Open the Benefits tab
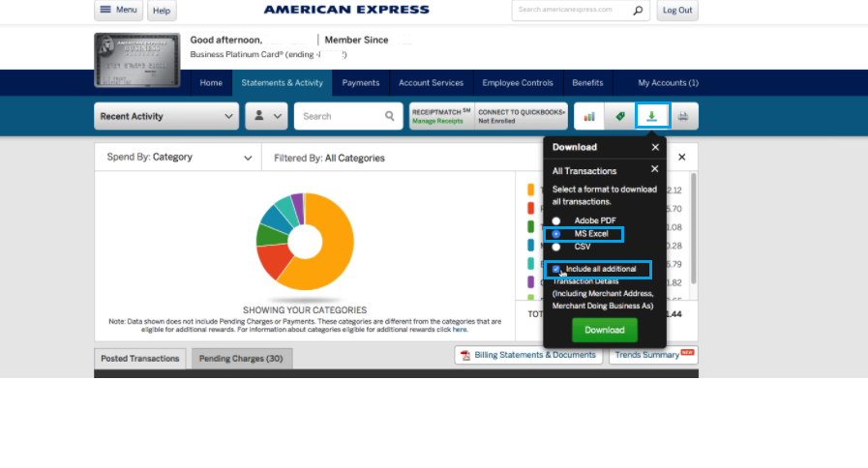The image size is (868, 468). pyautogui.click(x=587, y=83)
